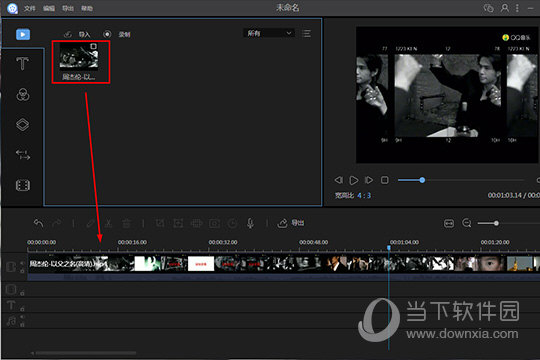Click the video preview display area
The height and width of the screenshot is (360, 540).
tap(448, 95)
